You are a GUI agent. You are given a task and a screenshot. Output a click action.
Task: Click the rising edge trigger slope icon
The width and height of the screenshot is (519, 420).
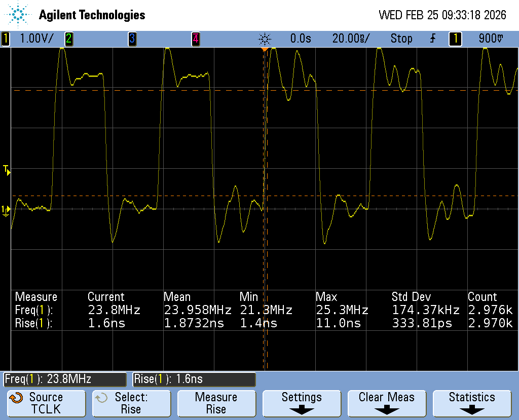click(432, 39)
